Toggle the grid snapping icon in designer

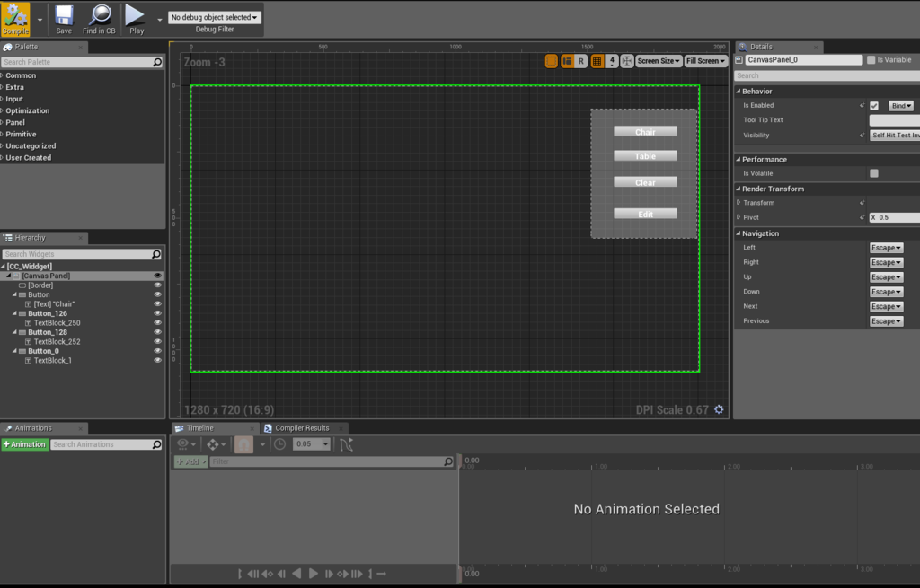tap(597, 61)
